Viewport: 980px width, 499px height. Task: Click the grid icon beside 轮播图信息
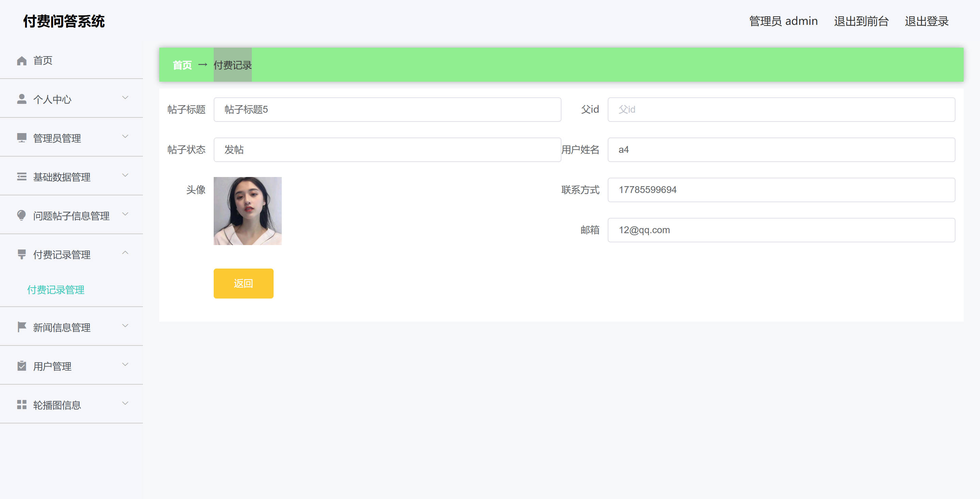pos(22,405)
